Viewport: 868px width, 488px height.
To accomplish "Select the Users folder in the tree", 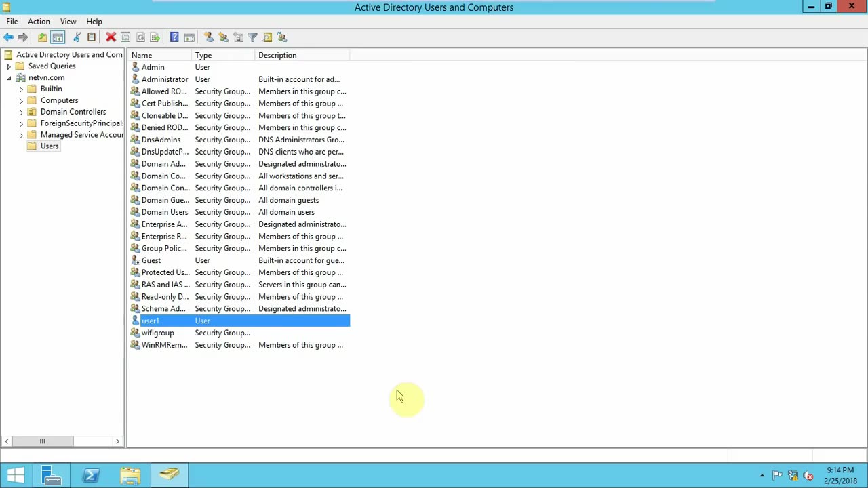I will click(x=50, y=146).
